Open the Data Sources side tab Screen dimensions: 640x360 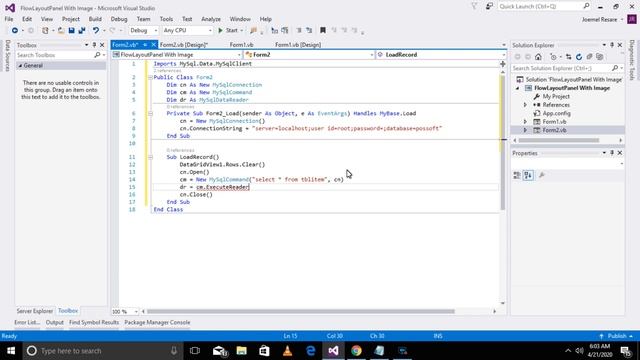[7, 56]
